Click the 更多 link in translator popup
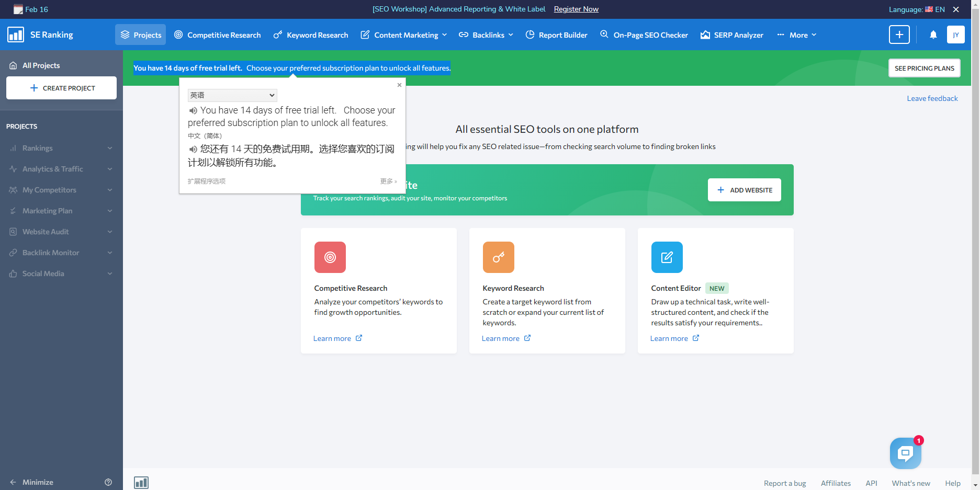980x490 pixels. 388,181
